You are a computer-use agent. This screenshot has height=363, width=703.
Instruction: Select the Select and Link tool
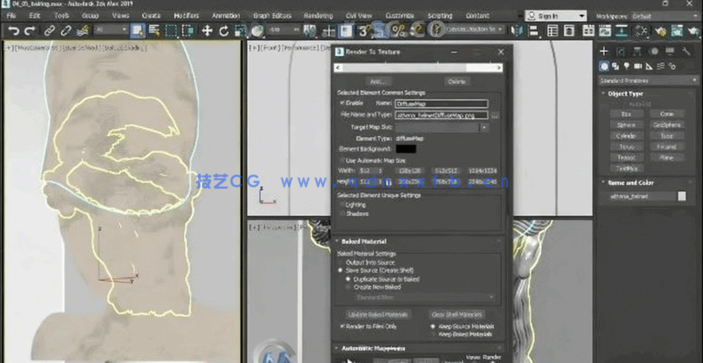point(50,31)
